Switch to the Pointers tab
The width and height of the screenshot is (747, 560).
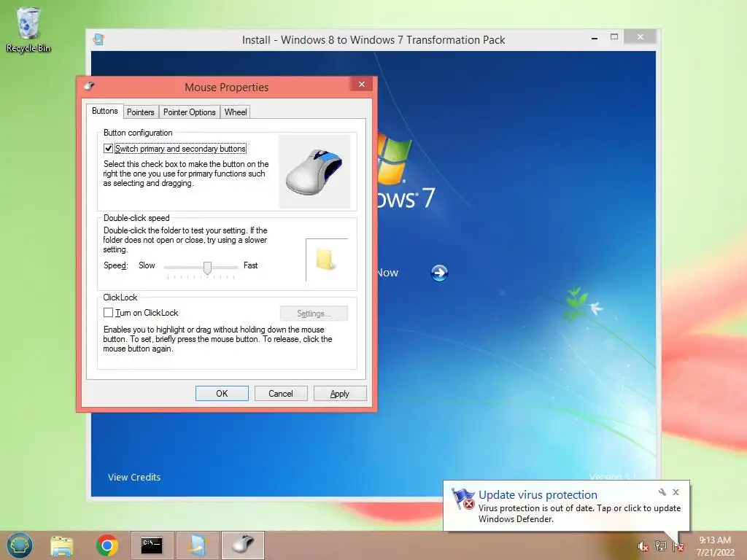point(141,112)
